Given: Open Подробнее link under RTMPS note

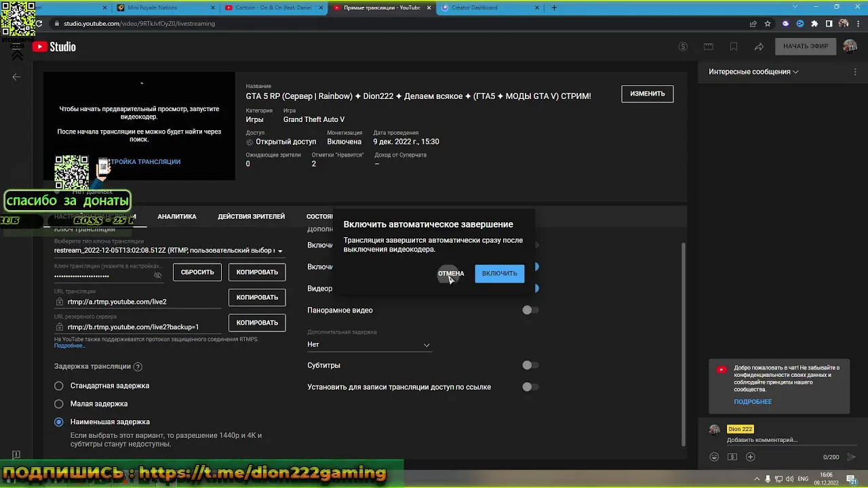Looking at the screenshot, I should click(x=69, y=346).
